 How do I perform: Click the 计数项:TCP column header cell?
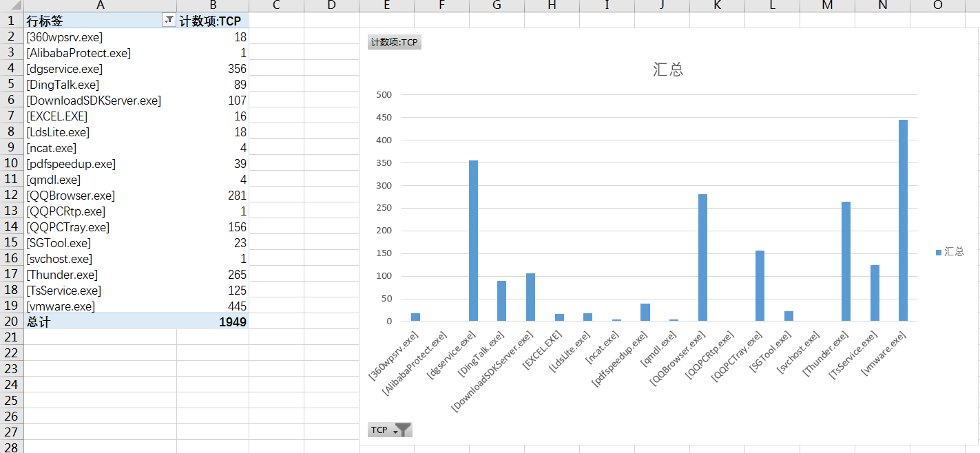(x=213, y=21)
